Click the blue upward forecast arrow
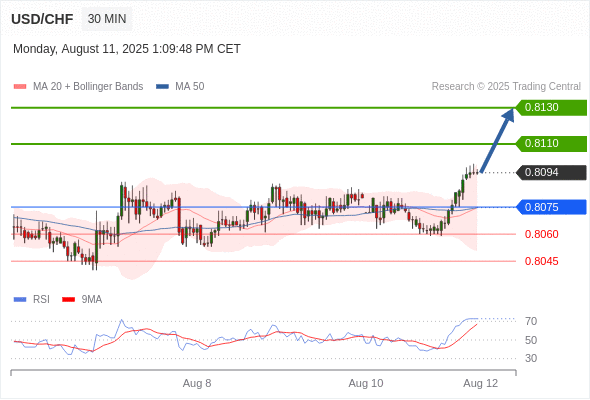Screen dimensions: 590x400 [x=497, y=140]
